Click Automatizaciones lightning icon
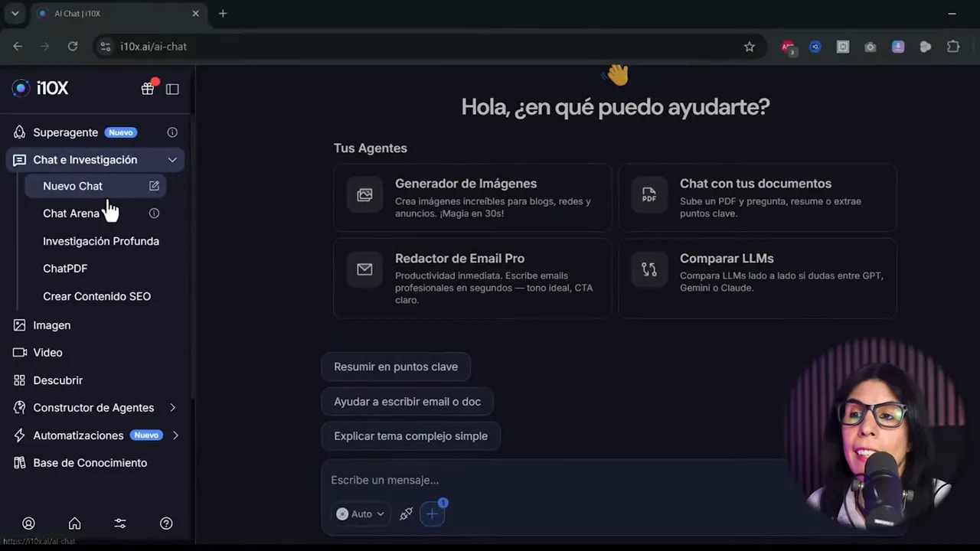980x551 pixels. (x=20, y=435)
